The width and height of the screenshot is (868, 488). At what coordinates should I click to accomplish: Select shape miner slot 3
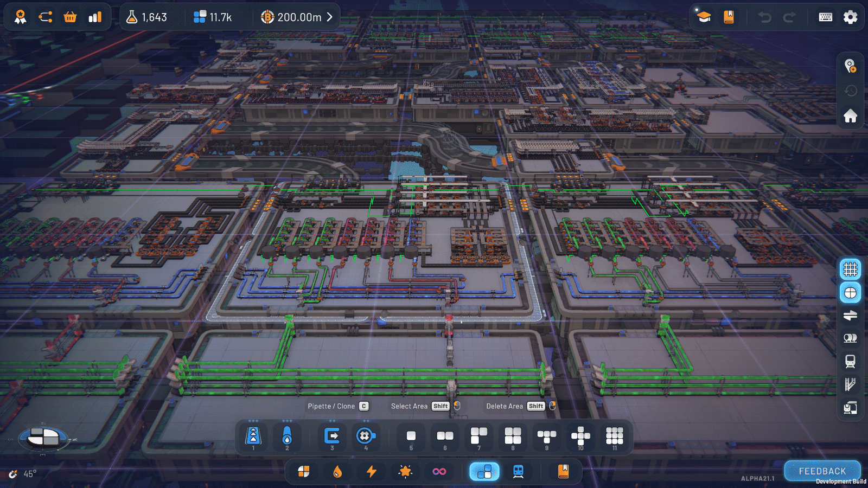tap(332, 436)
